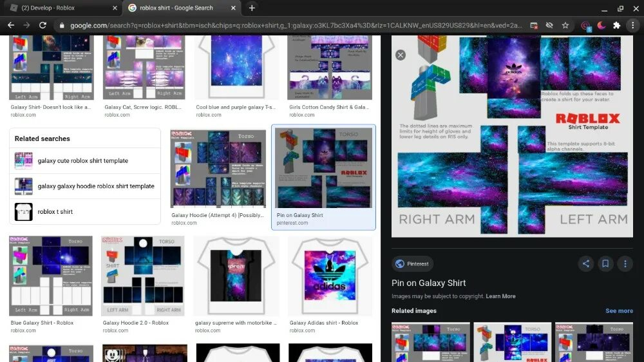644x362 pixels.
Task: Go back to previous page
Action: pos(11,26)
